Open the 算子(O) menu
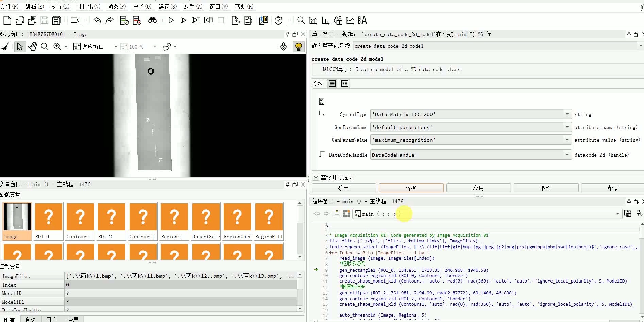The width and height of the screenshot is (644, 322). click(x=142, y=6)
